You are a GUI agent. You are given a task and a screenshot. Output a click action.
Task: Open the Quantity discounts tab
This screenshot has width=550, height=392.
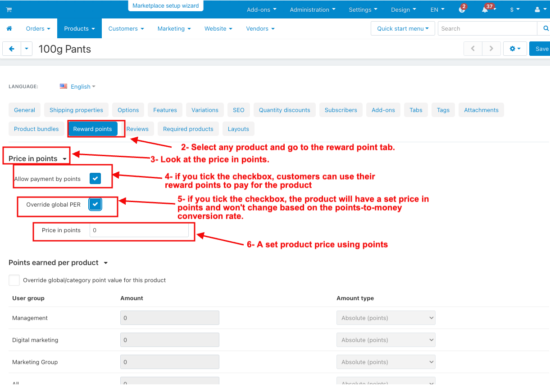(x=284, y=110)
